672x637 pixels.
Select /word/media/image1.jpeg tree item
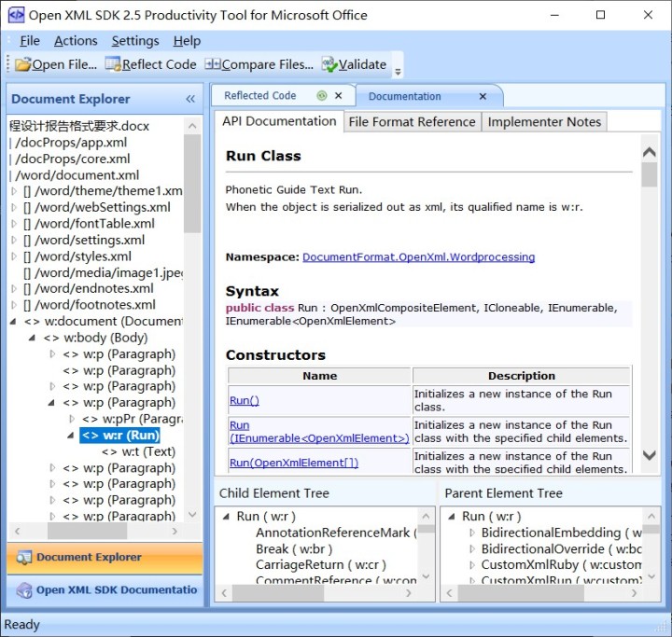click(x=104, y=273)
